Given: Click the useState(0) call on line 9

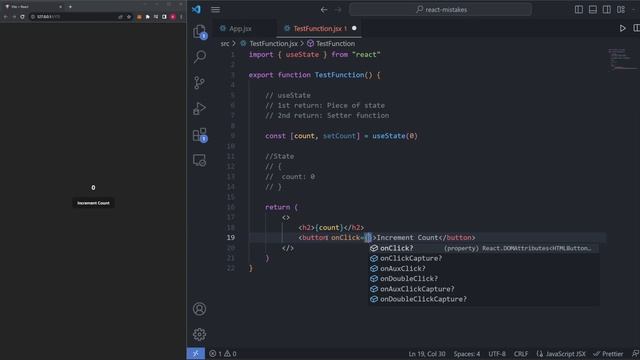Looking at the screenshot, I should (395, 136).
